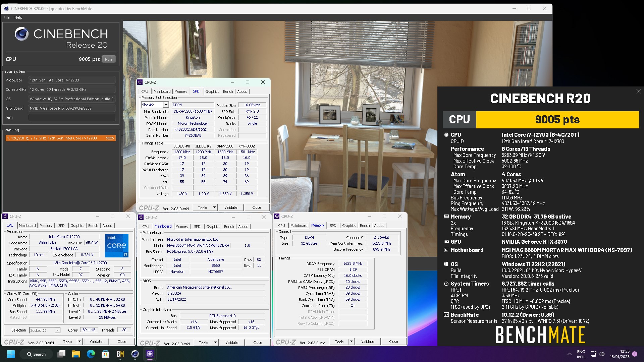This screenshot has width=644, height=362.
Task: Open clock and date in taskbar
Action: coord(620,354)
